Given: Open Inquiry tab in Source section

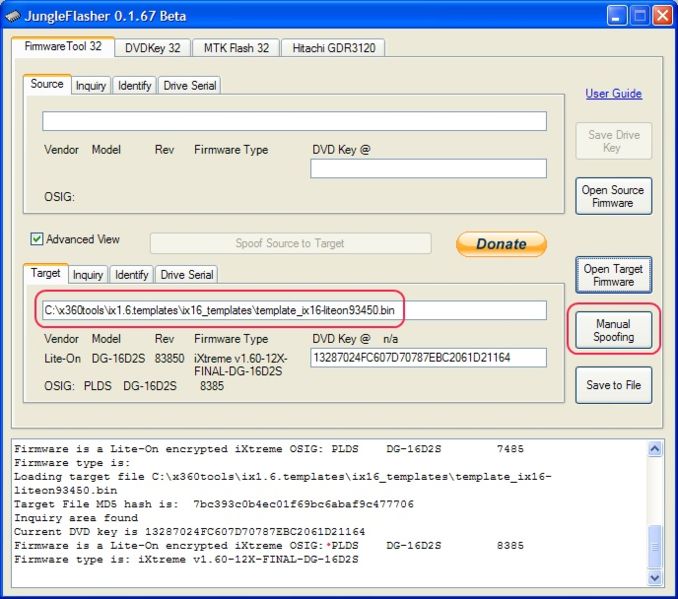Looking at the screenshot, I should pos(91,86).
